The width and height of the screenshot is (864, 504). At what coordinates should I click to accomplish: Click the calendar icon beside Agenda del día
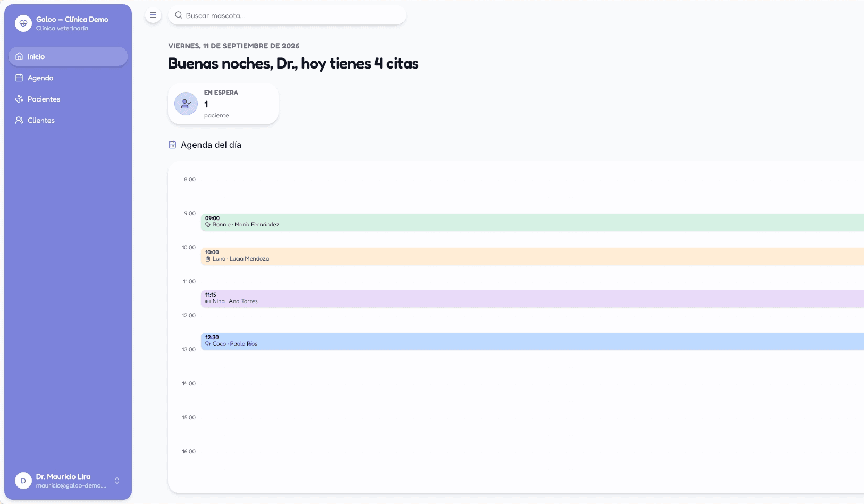[172, 145]
